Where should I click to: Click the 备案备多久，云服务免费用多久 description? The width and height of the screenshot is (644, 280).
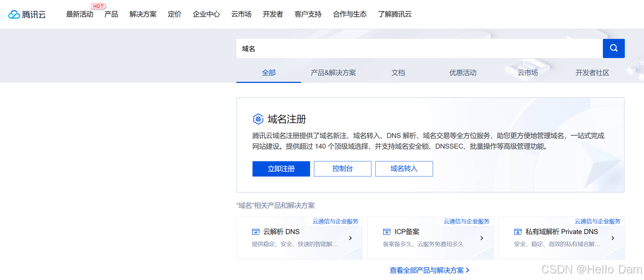click(423, 244)
